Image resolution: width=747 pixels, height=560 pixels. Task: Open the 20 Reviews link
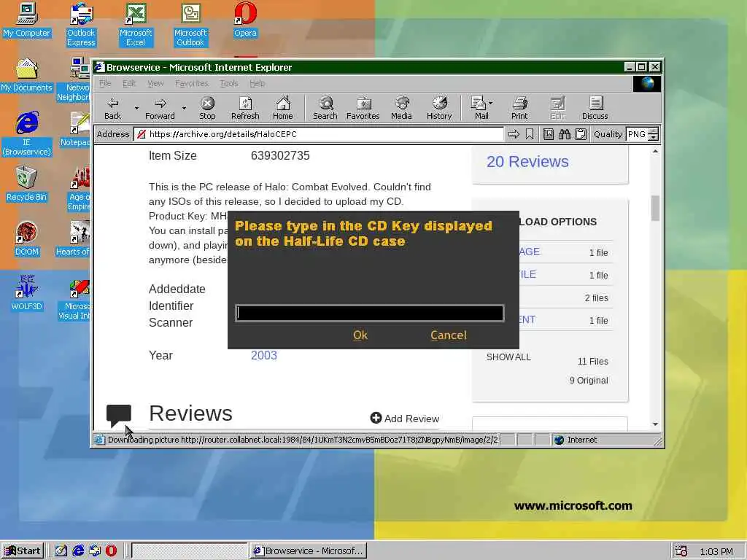tap(527, 161)
